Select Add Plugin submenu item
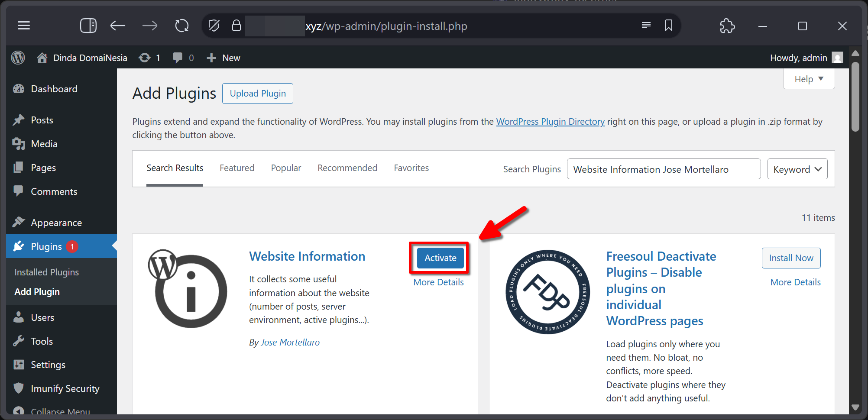The image size is (868, 420). pyautogui.click(x=37, y=291)
